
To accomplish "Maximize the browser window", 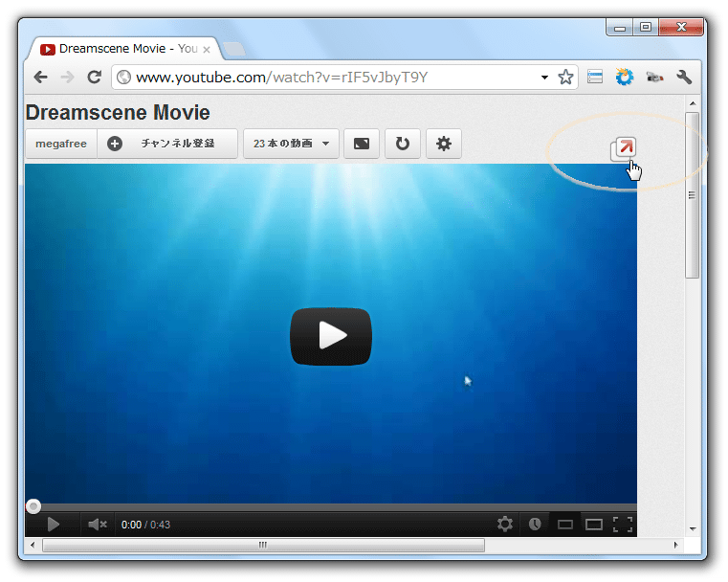I will pyautogui.click(x=646, y=27).
